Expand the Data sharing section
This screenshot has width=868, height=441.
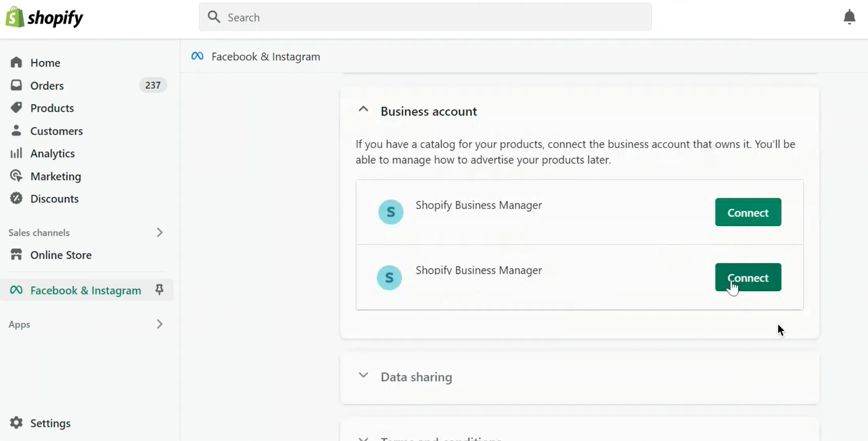363,375
